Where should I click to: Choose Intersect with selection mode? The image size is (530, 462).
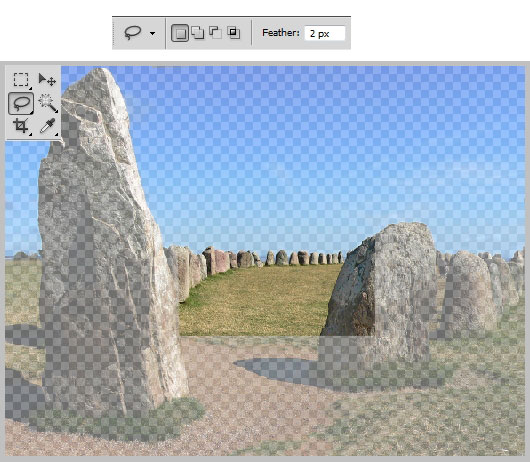[x=234, y=33]
